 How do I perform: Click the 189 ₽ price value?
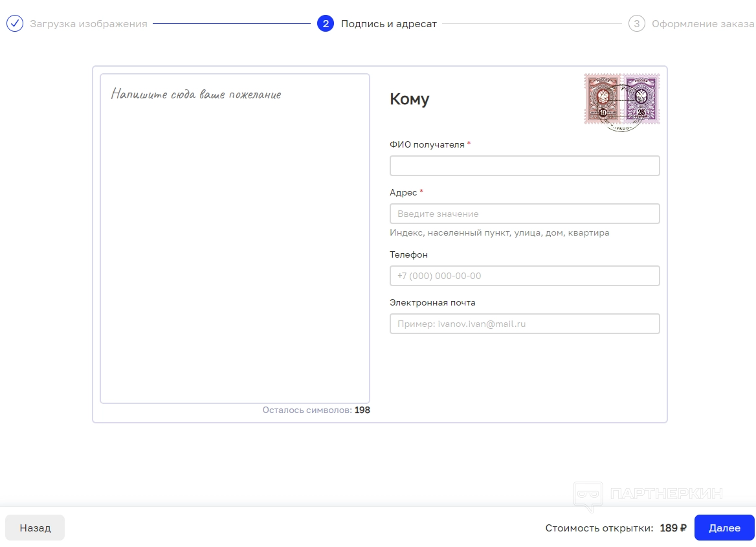[x=673, y=528]
